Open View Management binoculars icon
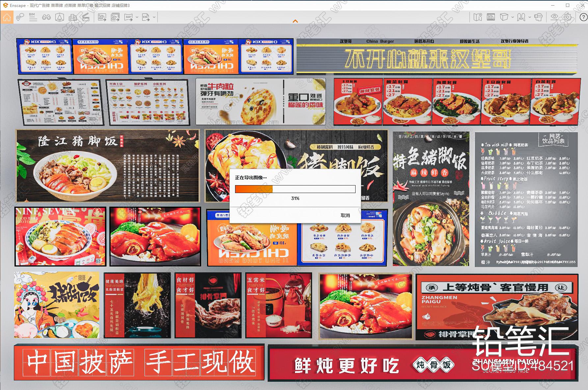Image resolution: width=588 pixels, height=390 pixels. (x=46, y=17)
